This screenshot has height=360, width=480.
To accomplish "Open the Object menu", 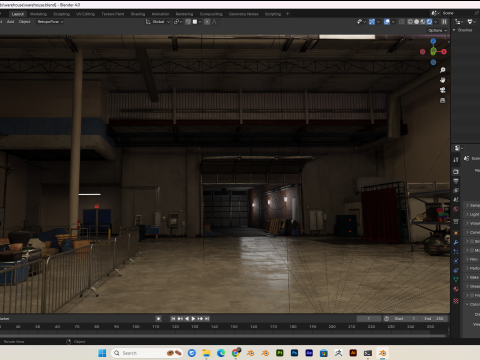I will click(24, 22).
